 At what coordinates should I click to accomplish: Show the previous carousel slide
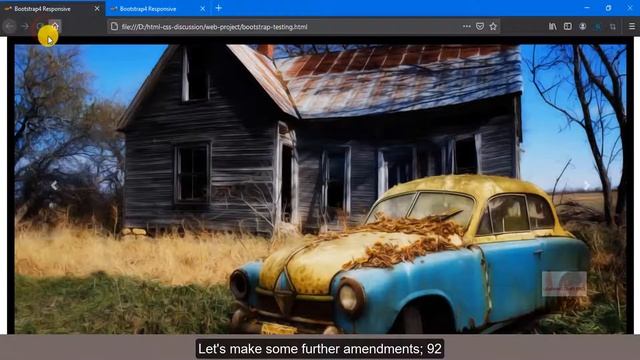[54, 185]
